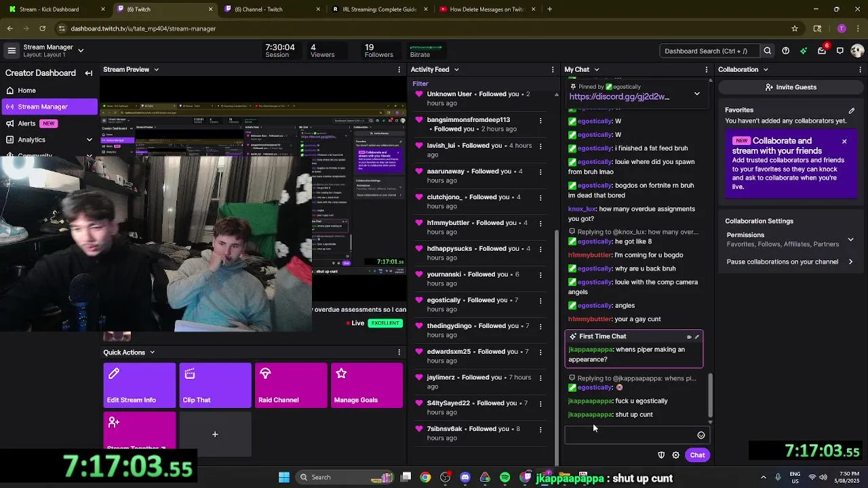Open the notifications inbox icon
The image size is (868, 488).
point(822,51)
